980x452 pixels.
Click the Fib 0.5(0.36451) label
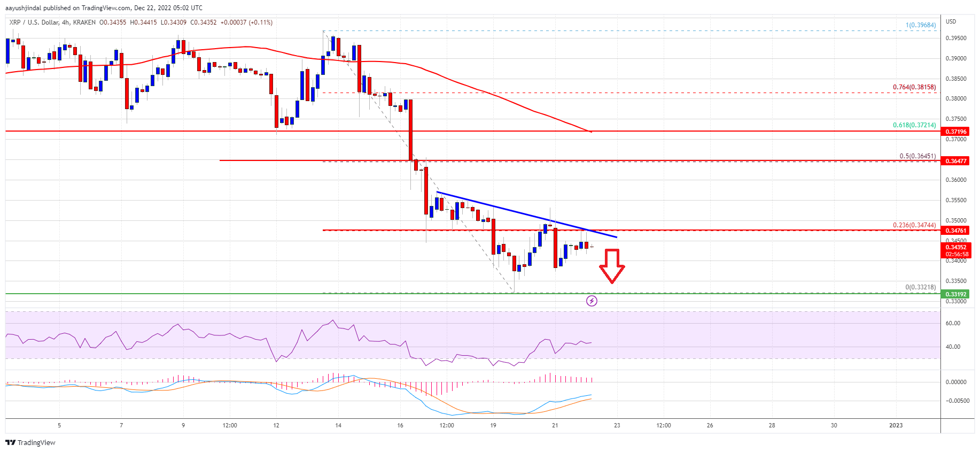(x=917, y=156)
